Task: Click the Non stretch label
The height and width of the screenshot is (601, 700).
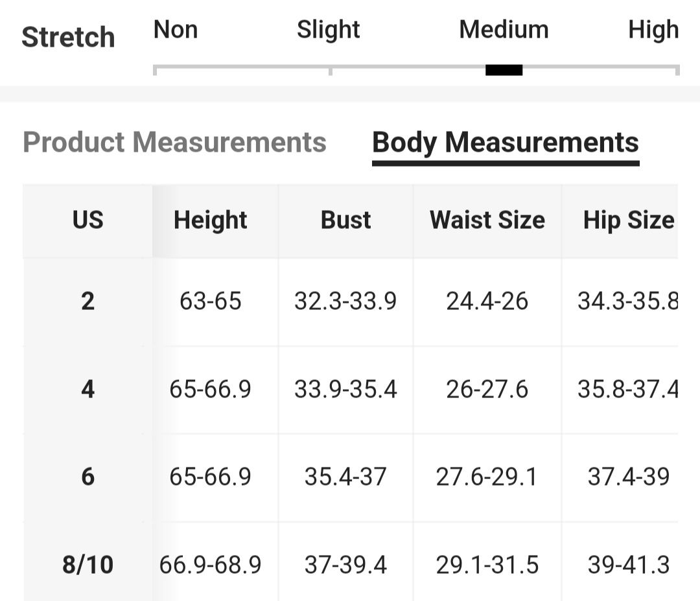Action: point(176,30)
